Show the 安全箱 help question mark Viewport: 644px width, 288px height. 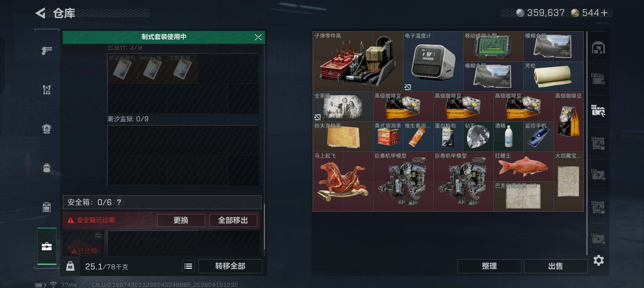(x=119, y=202)
